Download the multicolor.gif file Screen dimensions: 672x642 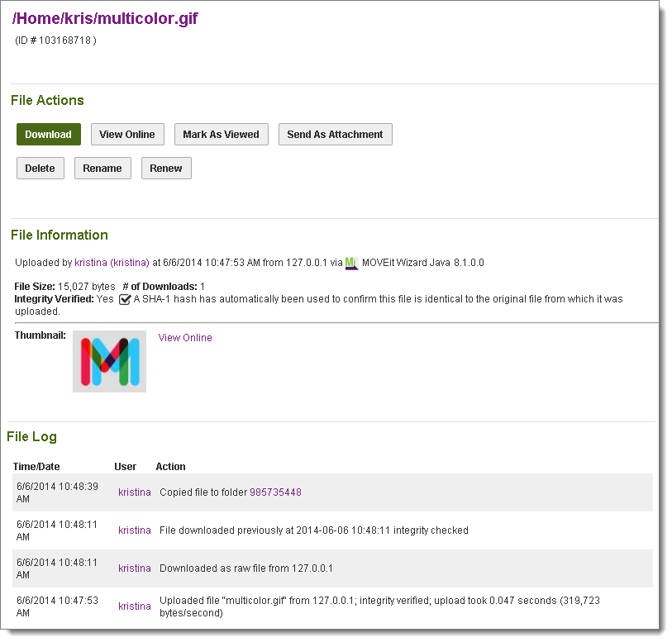[x=48, y=134]
